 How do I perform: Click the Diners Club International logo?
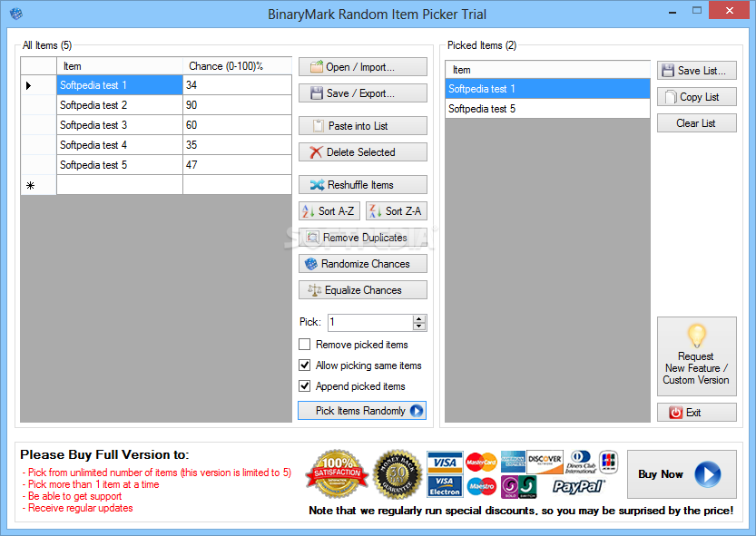(x=581, y=462)
